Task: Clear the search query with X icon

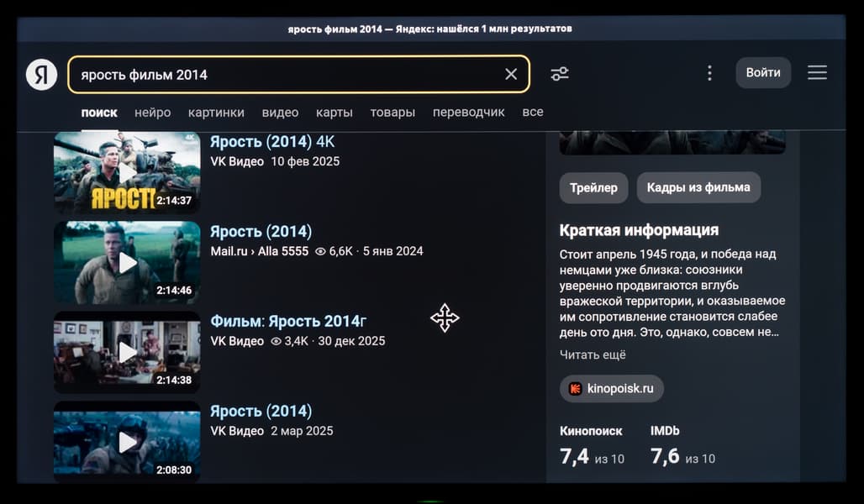Action: tap(511, 74)
